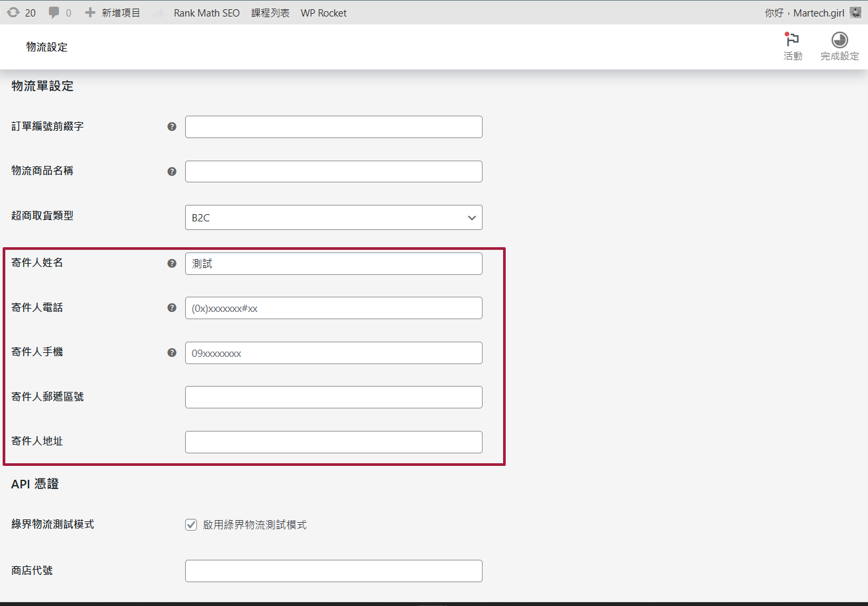Image resolution: width=868 pixels, height=606 pixels.
Task: Click help icon beside 訂單編號前綴字
Action: click(172, 126)
